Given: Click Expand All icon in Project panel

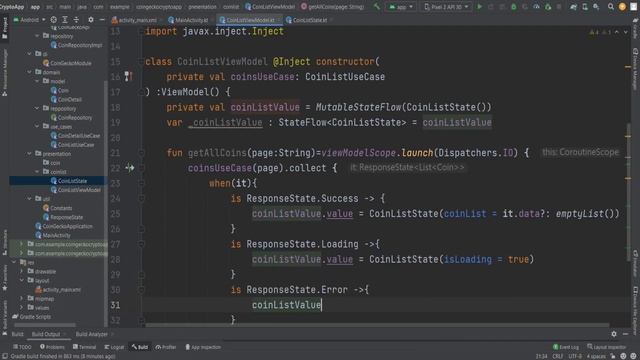Looking at the screenshot, I should pos(65,20).
